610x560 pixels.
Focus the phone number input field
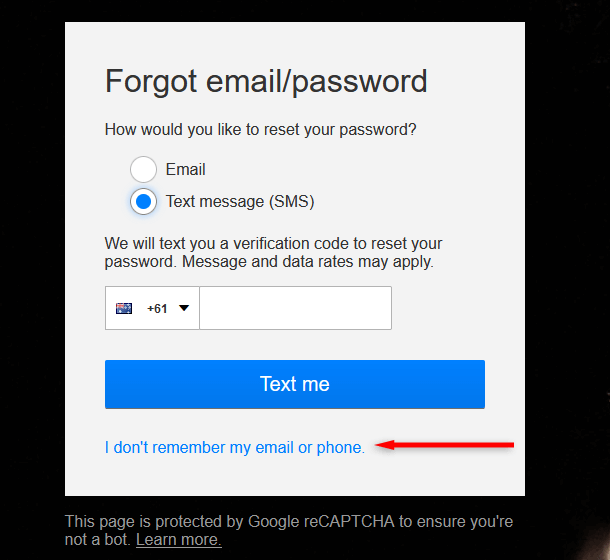(x=295, y=308)
